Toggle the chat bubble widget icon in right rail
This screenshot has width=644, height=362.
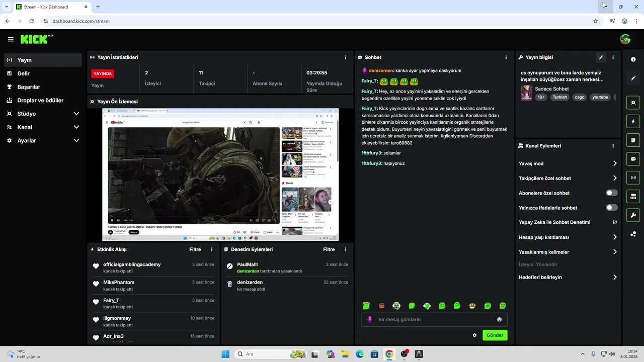(633, 159)
